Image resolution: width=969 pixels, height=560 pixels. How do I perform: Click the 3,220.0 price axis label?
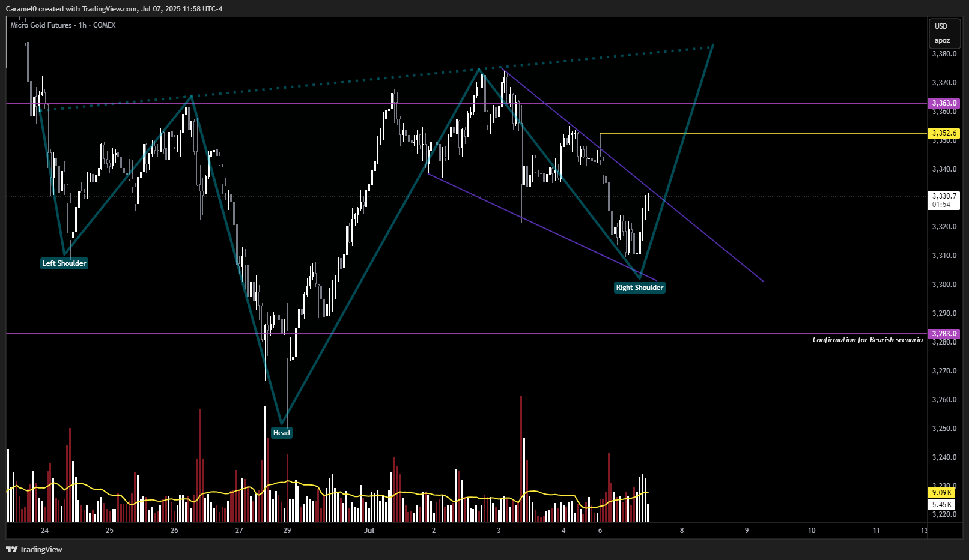[944, 514]
